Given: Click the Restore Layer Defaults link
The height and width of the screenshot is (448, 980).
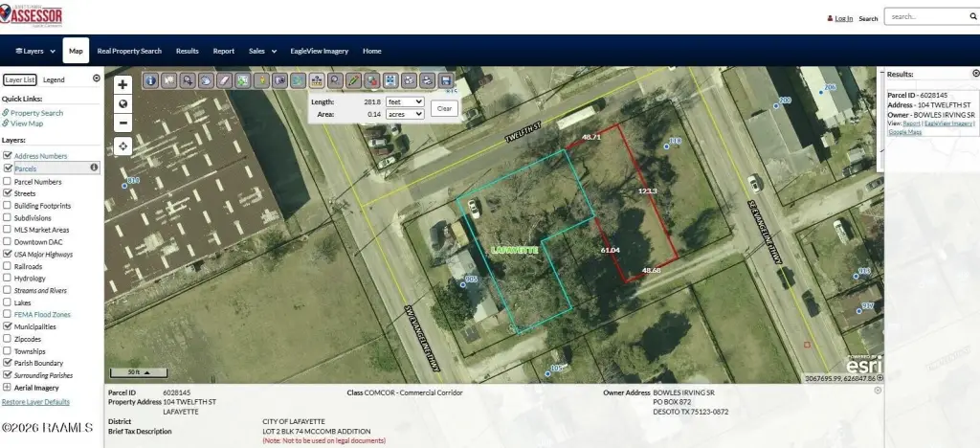Looking at the screenshot, I should click(x=35, y=402).
